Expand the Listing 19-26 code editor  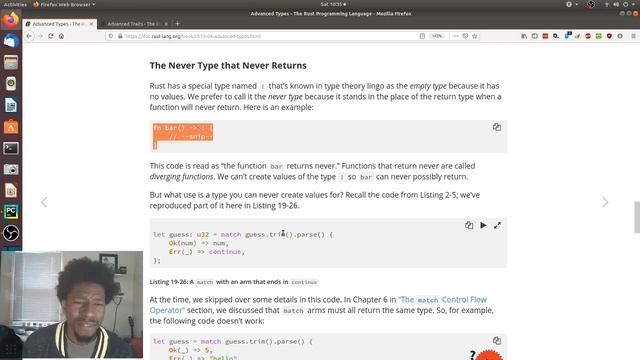click(x=497, y=225)
